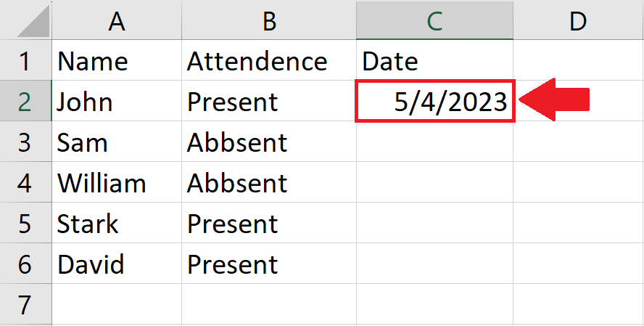Click the cell containing William
Image resolution: width=644 pixels, height=326 pixels.
[117, 182]
